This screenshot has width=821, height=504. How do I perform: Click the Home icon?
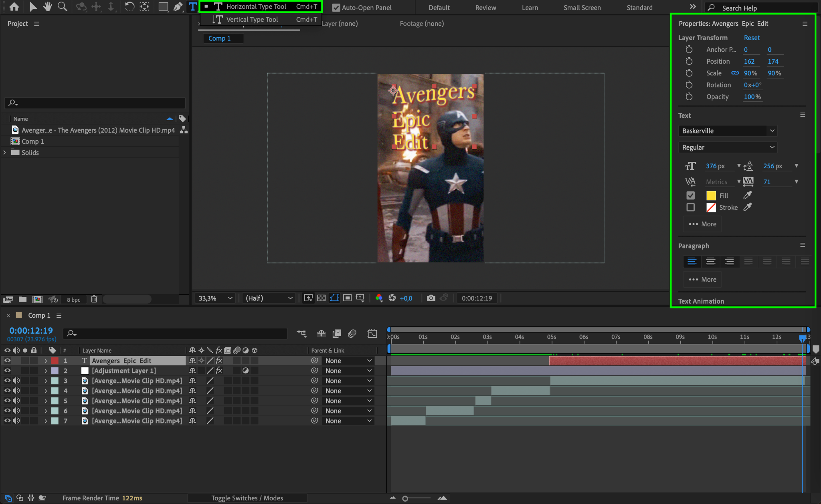14,6
